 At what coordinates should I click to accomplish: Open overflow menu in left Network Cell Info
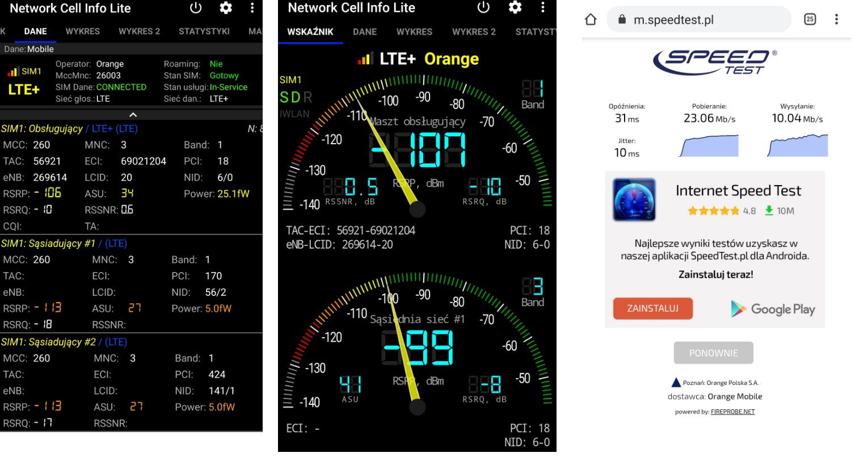click(252, 8)
